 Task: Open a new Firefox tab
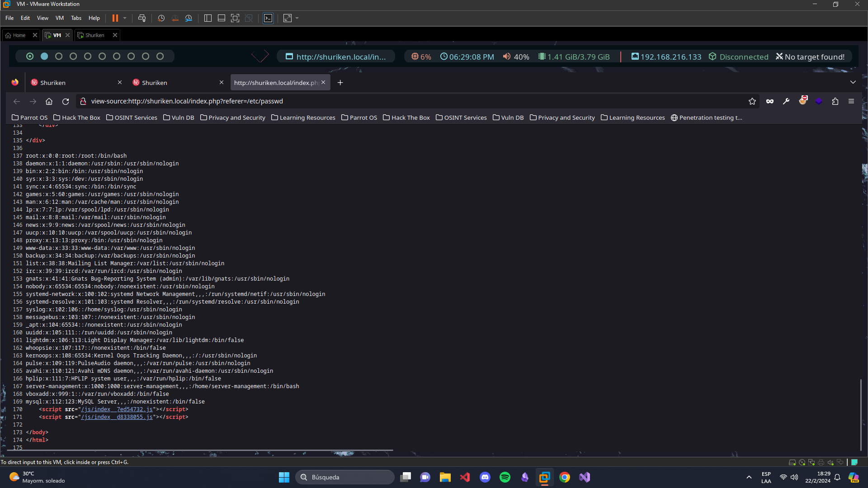(340, 83)
